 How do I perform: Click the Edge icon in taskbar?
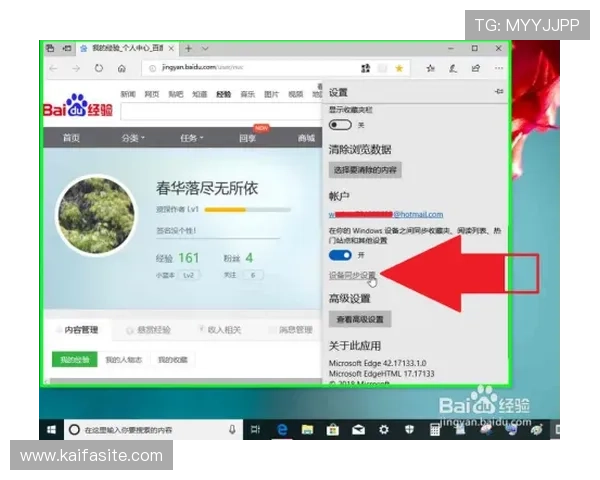282,430
